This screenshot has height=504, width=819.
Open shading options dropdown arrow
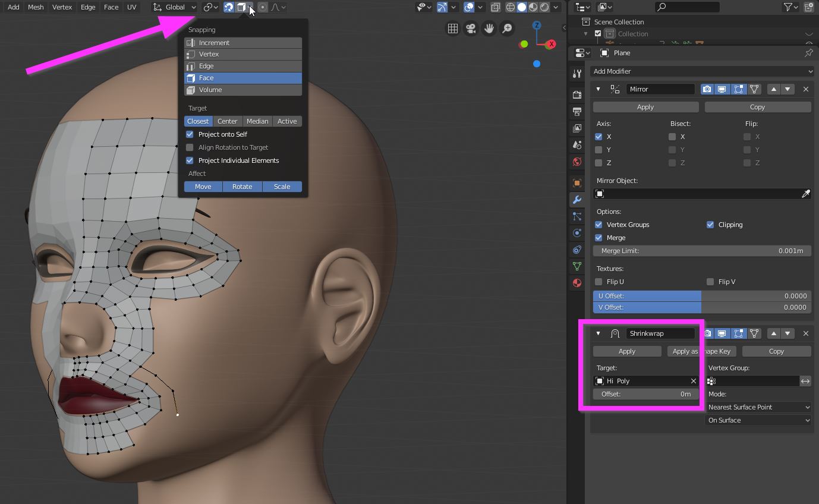tap(556, 7)
